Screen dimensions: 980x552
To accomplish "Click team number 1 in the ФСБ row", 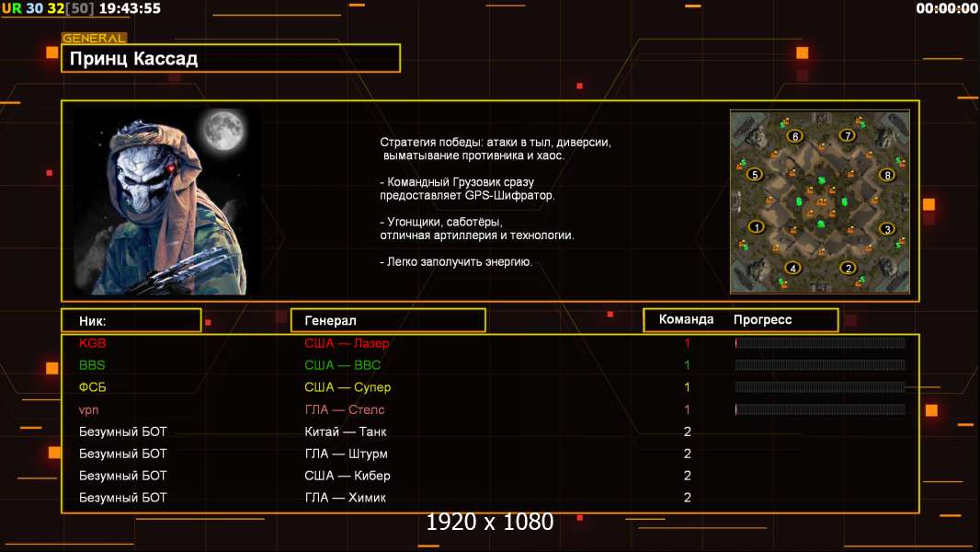I will pyautogui.click(x=687, y=387).
